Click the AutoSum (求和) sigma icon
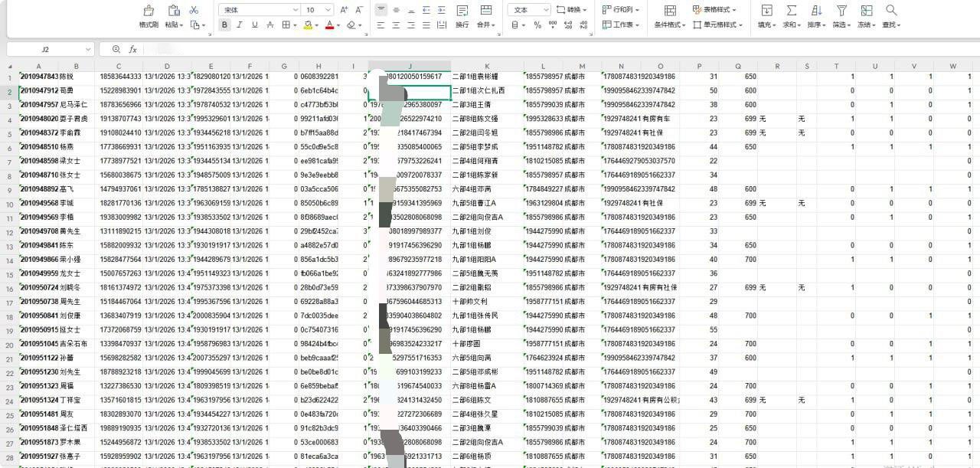Screen dimensions: 980x468 coord(792,11)
